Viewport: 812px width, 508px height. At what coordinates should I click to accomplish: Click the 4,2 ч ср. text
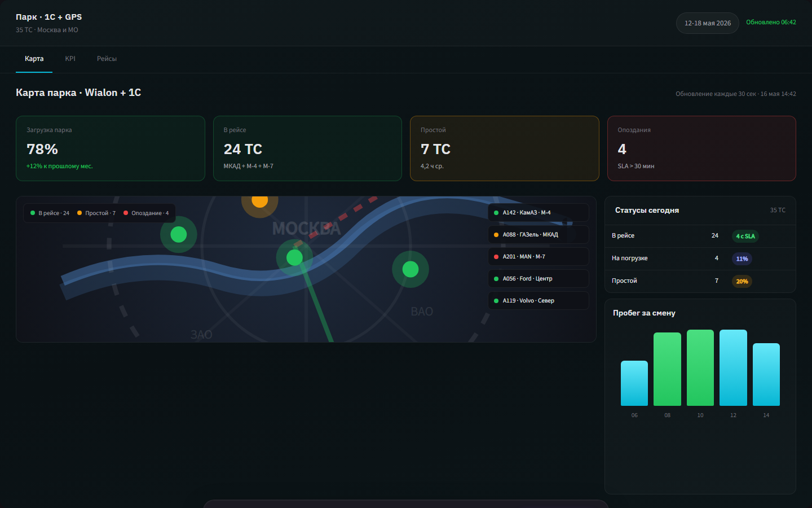pos(432,167)
